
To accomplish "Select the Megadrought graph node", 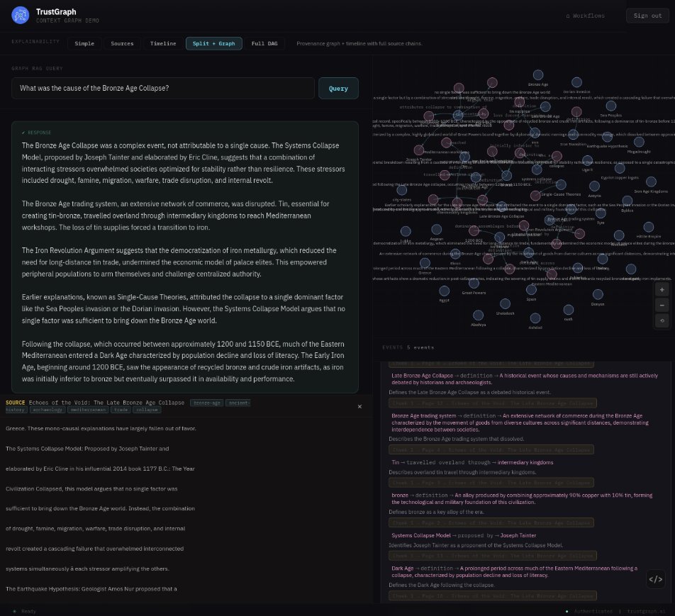I will [x=639, y=142].
